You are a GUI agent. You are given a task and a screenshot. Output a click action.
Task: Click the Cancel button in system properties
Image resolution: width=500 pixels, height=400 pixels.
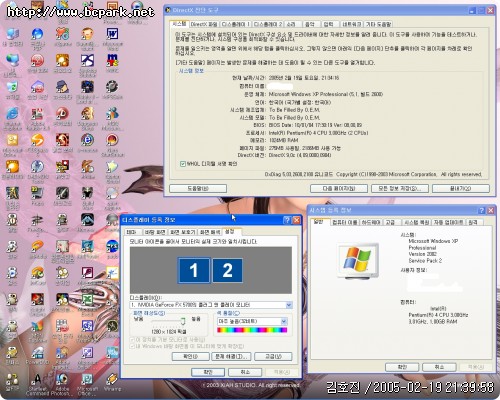[x=439, y=367]
